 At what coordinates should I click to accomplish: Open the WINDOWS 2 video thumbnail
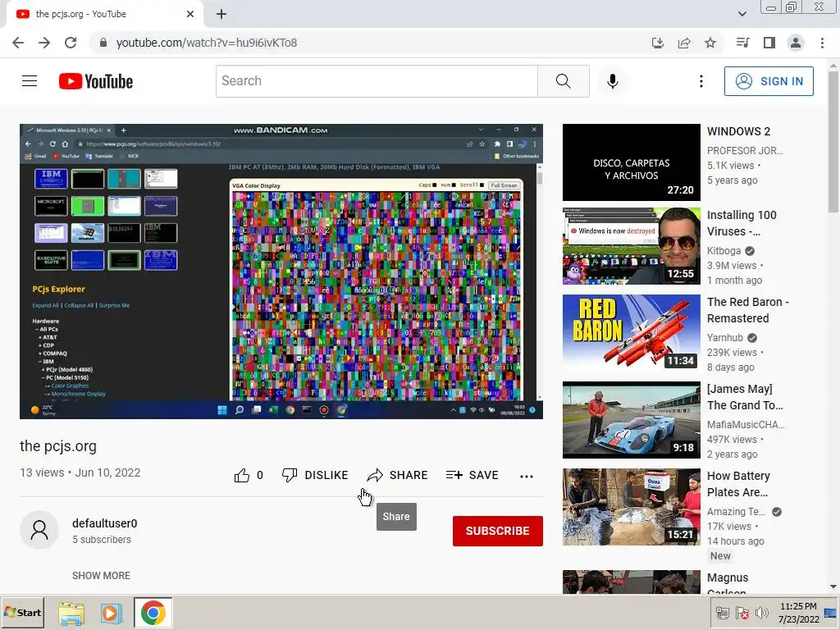pyautogui.click(x=631, y=162)
